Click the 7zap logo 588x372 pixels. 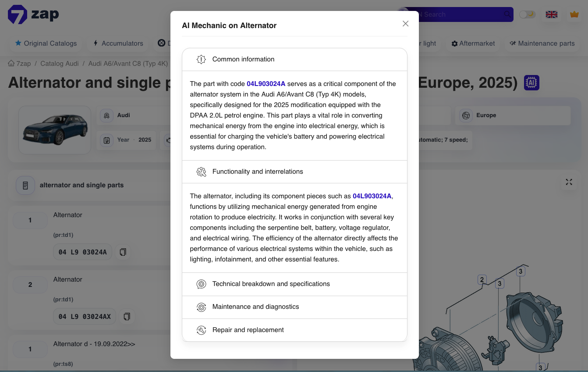coord(33,14)
